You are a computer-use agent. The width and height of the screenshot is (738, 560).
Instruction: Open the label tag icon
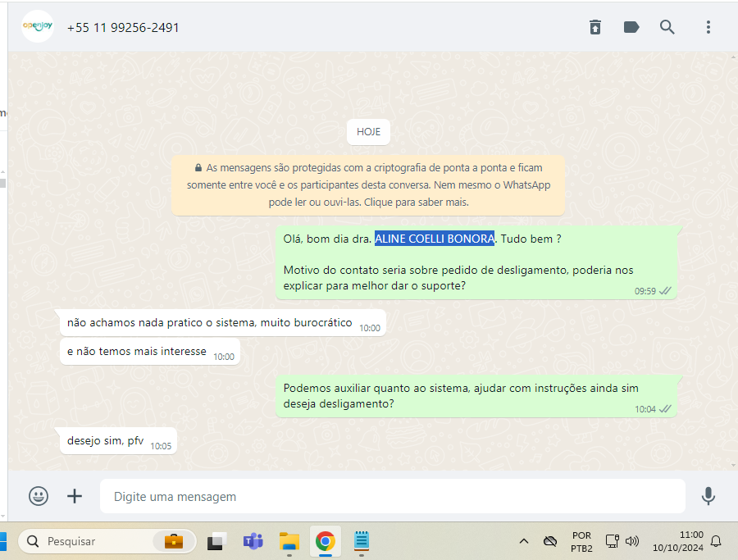point(631,27)
